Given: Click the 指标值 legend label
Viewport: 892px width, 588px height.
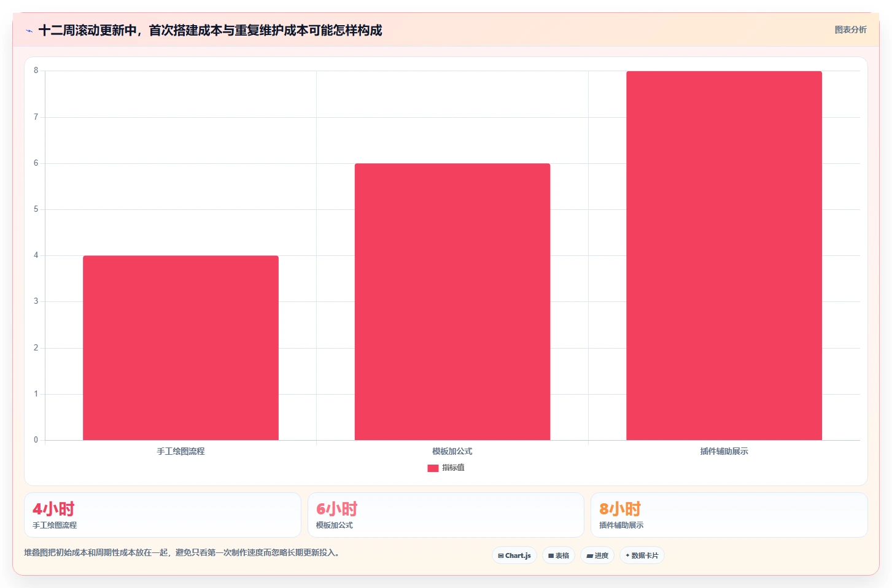Looking at the screenshot, I should tap(453, 468).
